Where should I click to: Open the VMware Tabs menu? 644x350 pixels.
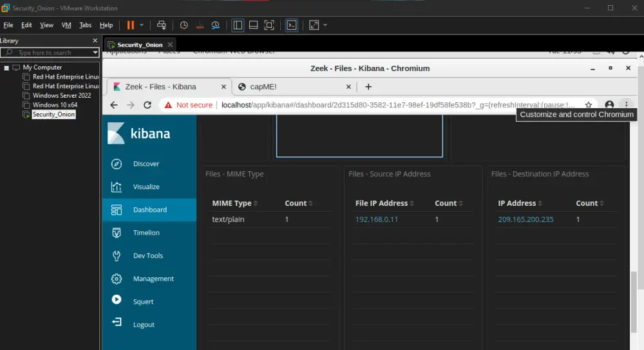(x=85, y=25)
